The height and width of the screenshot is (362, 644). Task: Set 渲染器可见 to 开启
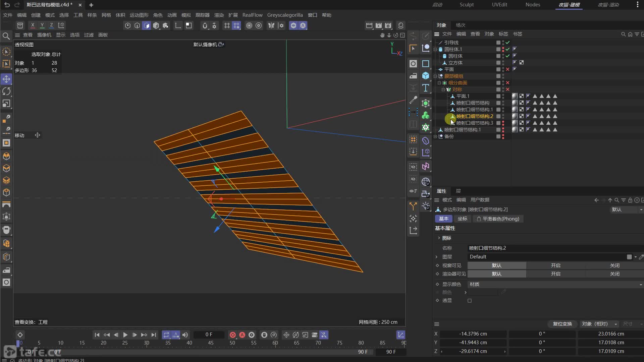pyautogui.click(x=556, y=274)
